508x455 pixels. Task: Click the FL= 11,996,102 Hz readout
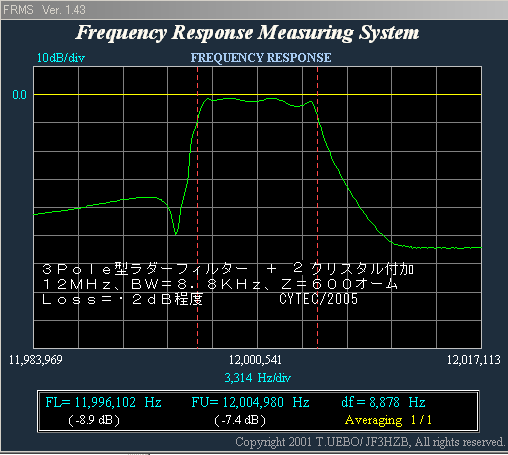104,402
